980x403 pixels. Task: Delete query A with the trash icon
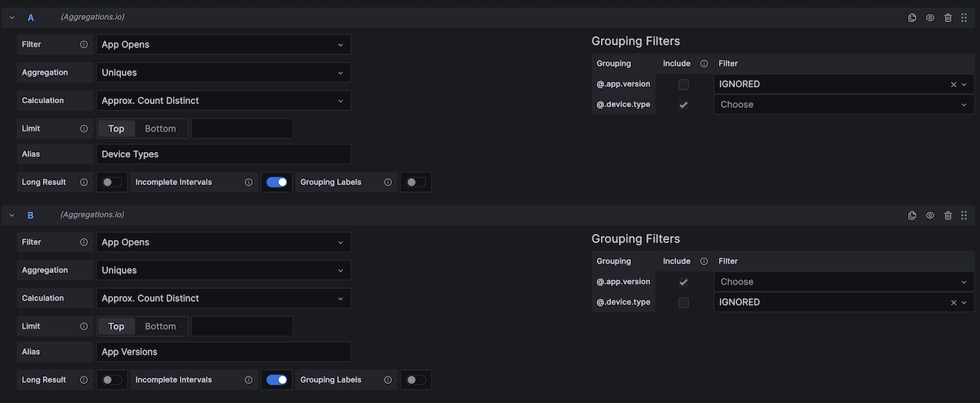tap(948, 18)
